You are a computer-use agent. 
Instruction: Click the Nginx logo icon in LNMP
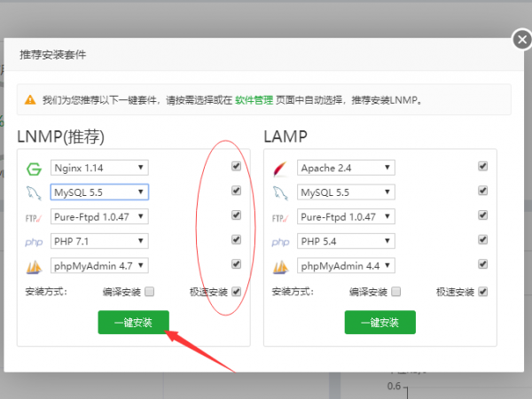click(35, 168)
